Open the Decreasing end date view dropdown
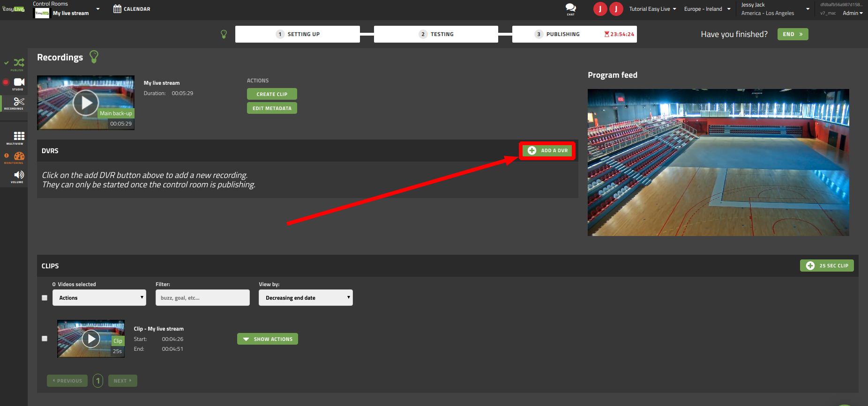This screenshot has height=406, width=868. pos(306,298)
